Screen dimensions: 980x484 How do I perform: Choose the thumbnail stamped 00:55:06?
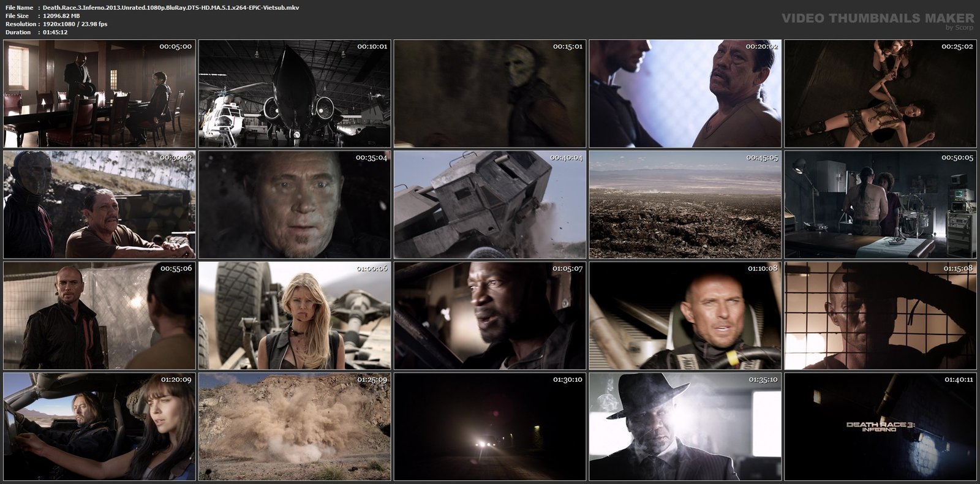click(99, 316)
